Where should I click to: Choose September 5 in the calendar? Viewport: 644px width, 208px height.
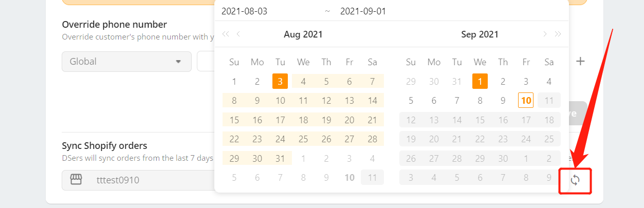(411, 101)
